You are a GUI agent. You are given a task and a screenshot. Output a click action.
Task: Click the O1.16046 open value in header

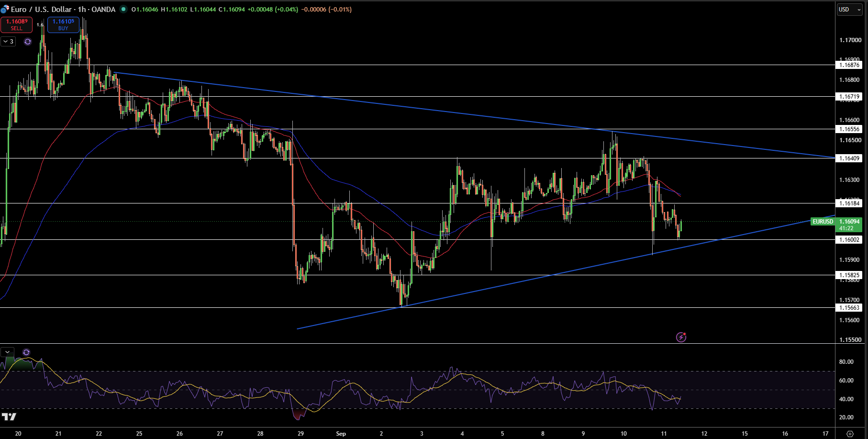click(x=145, y=10)
